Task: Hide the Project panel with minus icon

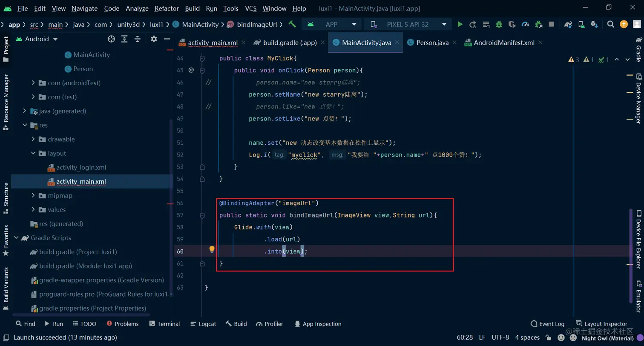Action: [x=167, y=39]
